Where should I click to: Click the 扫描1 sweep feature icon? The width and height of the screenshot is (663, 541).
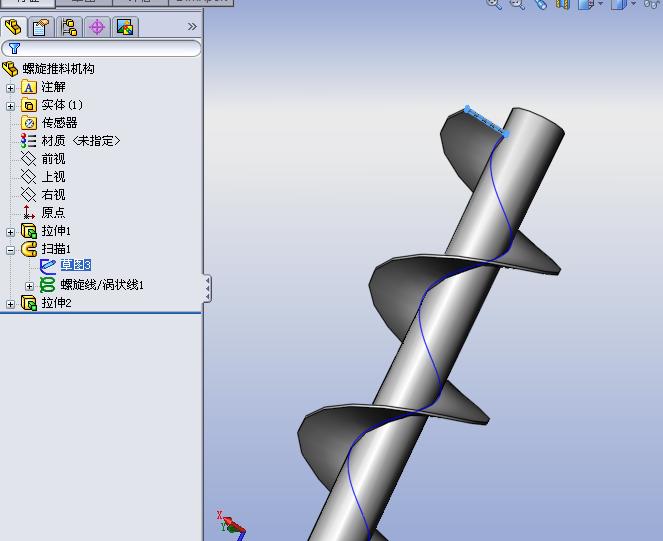click(x=29, y=249)
